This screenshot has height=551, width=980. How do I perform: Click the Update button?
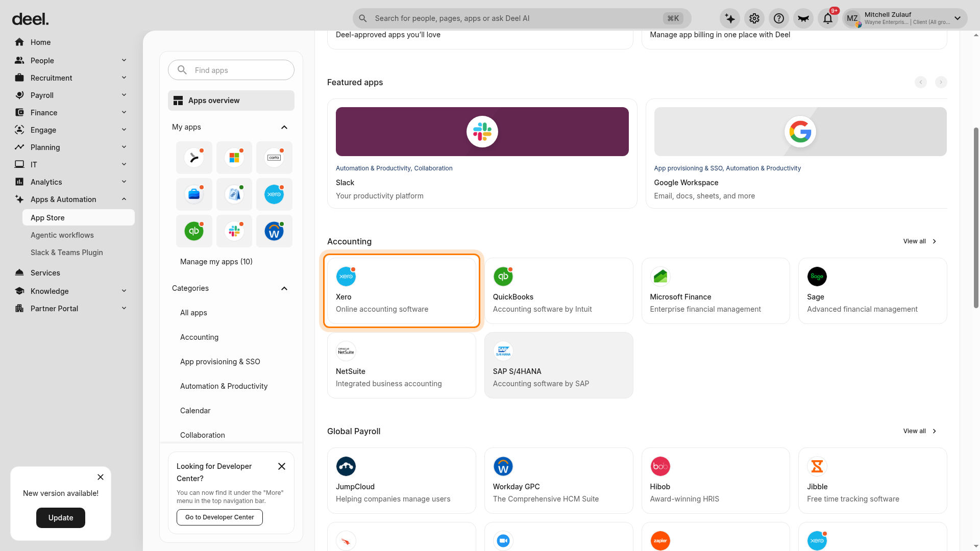click(x=61, y=518)
